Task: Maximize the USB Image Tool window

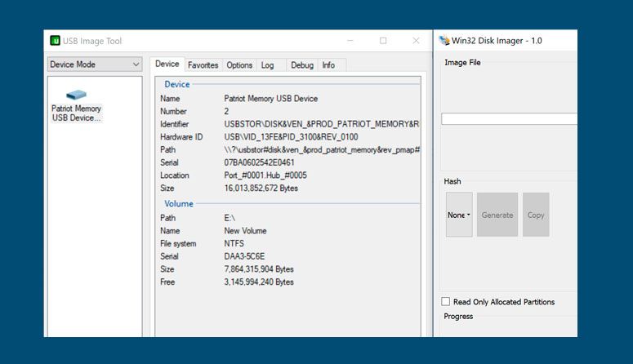Action: click(383, 40)
